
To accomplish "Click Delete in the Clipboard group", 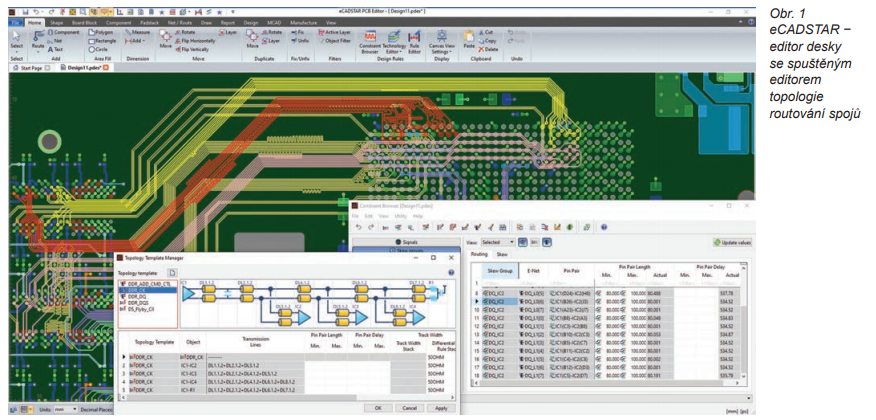I will (x=488, y=49).
